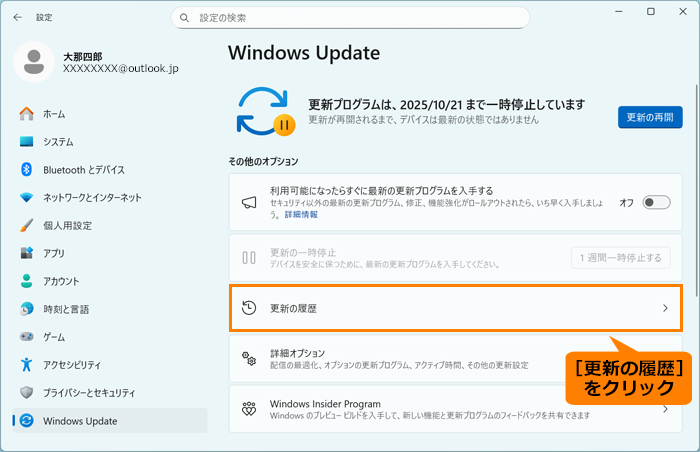
Task: Open 個人用設定 section
Action: [110, 226]
